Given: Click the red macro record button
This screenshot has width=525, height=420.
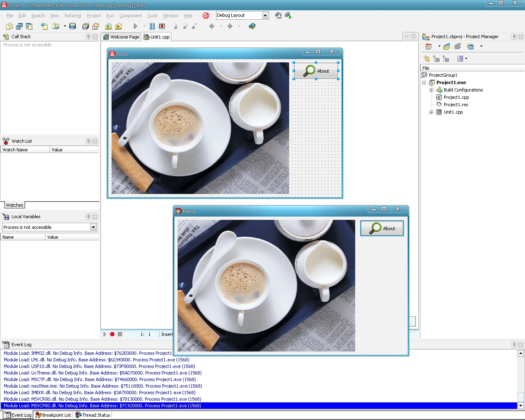Looking at the screenshot, I should coord(112,334).
